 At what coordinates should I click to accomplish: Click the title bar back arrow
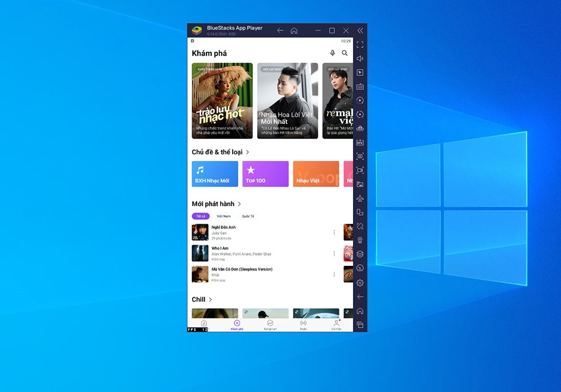click(x=280, y=30)
